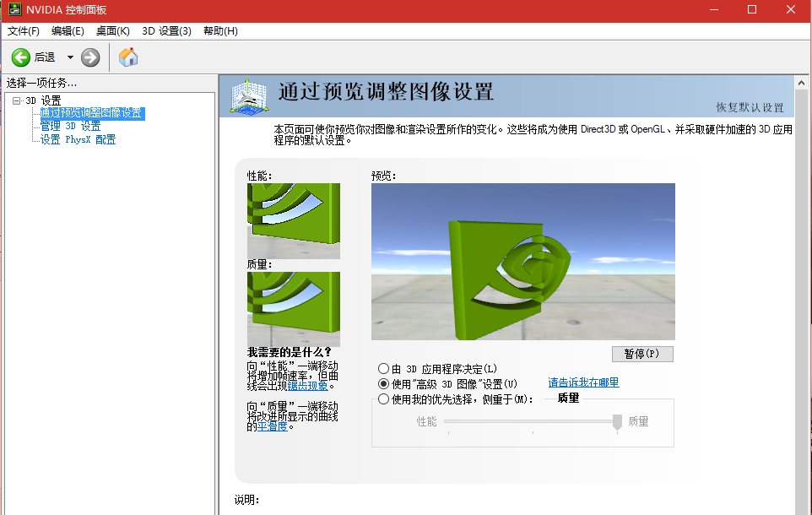Image resolution: width=812 pixels, height=515 pixels.
Task: Click the NVIDIA logo in title bar
Action: coord(15,9)
